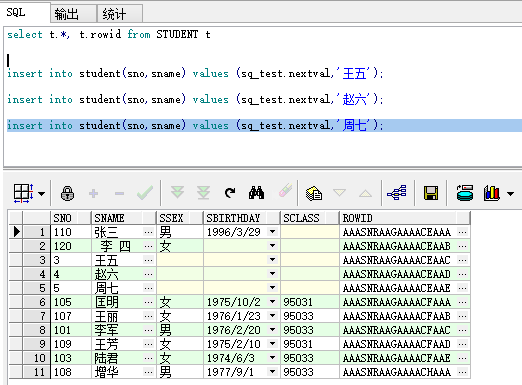The height and width of the screenshot is (385, 522).
Task: Click ellipsis after ROWID AAASNRAAGAAAACEAAA
Action: 463,232
